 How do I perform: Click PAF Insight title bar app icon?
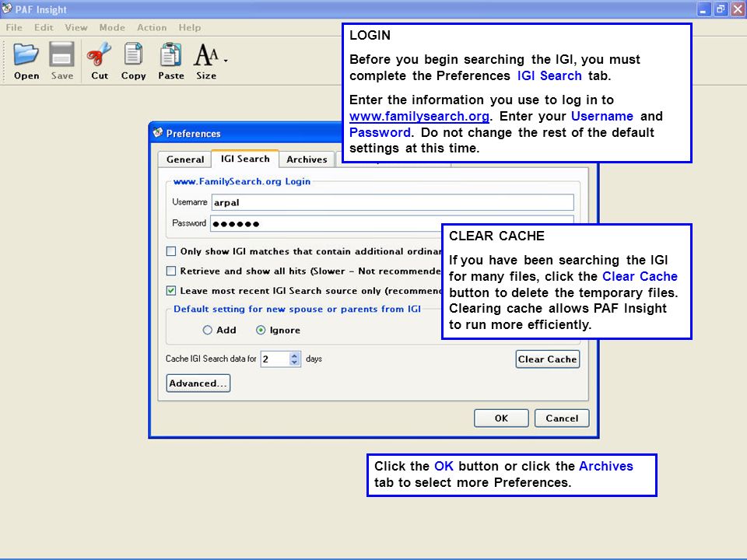tap(7, 9)
